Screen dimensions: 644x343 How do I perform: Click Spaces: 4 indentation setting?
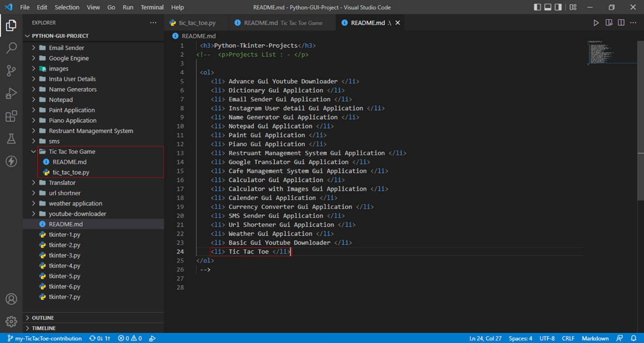[x=520, y=338]
